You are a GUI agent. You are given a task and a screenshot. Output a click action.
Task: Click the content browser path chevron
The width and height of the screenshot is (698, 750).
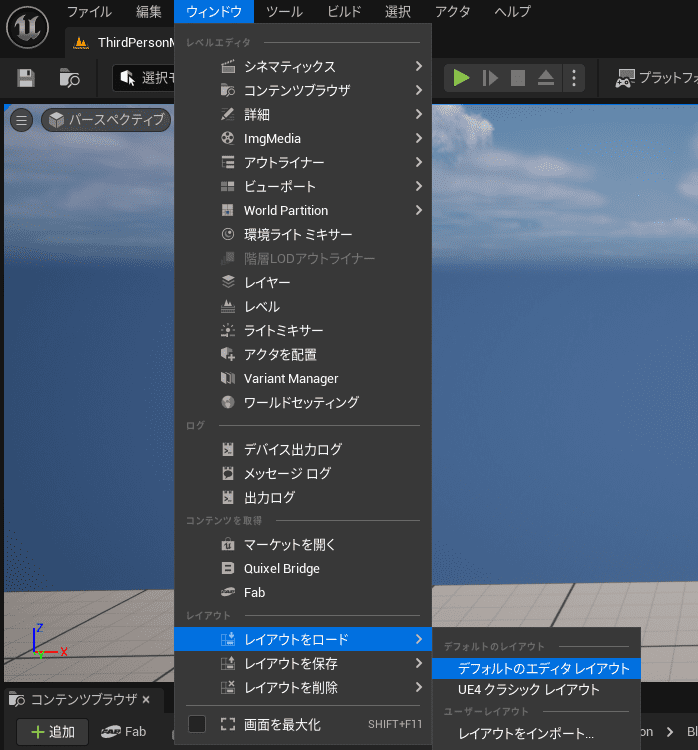tap(670, 732)
